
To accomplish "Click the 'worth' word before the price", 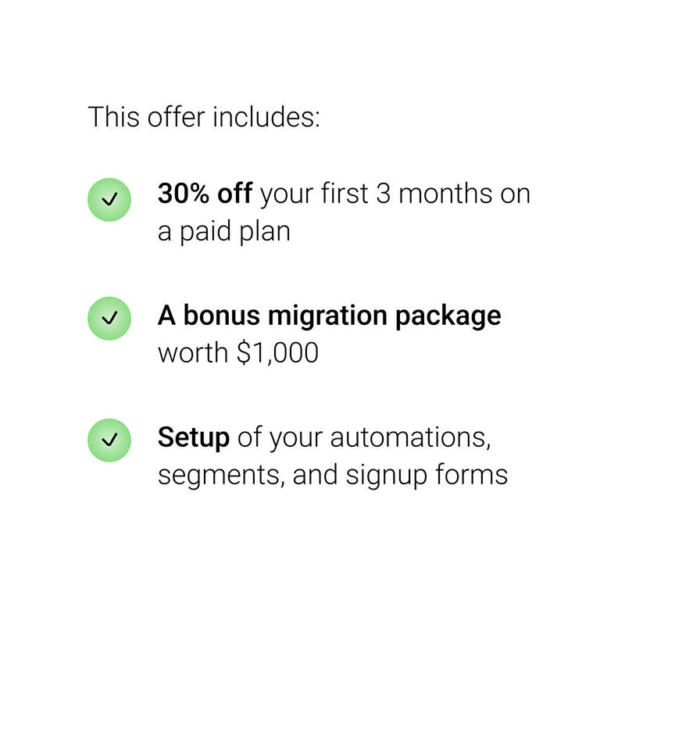I will point(193,352).
